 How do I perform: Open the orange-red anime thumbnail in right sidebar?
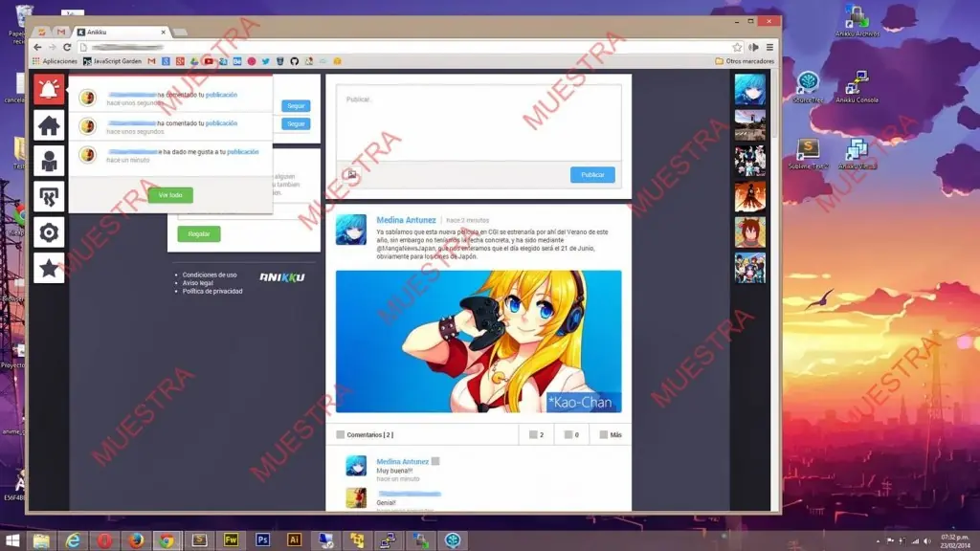(x=750, y=197)
